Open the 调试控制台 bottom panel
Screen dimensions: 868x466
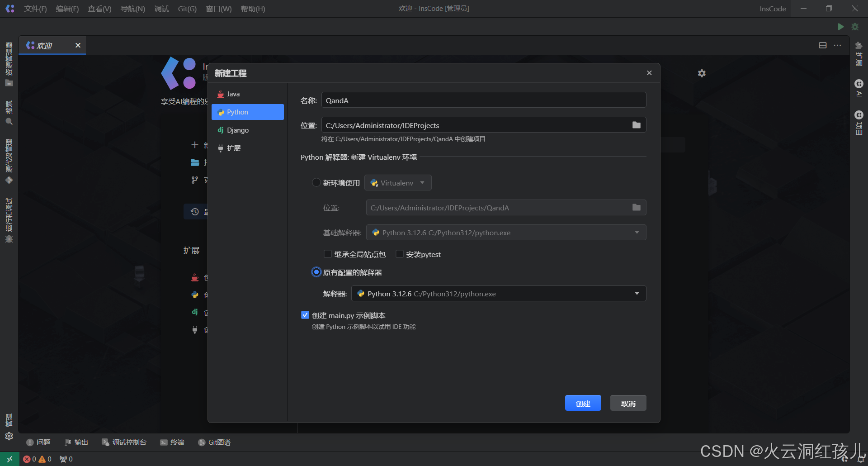(x=124, y=442)
